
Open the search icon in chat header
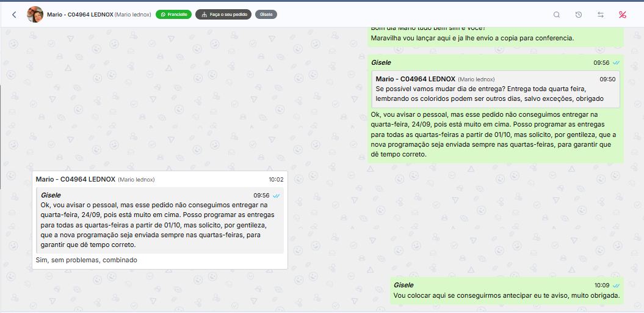point(557,15)
